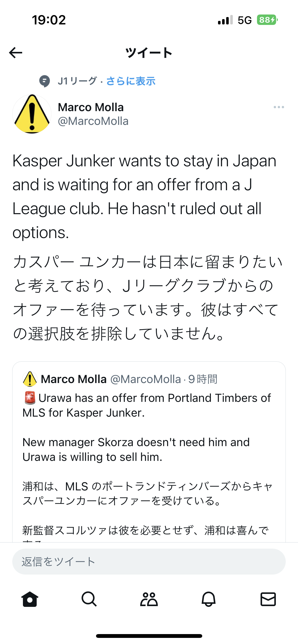The width and height of the screenshot is (298, 644).
Task: Tap the J1リーグ topic label
Action: [77, 81]
